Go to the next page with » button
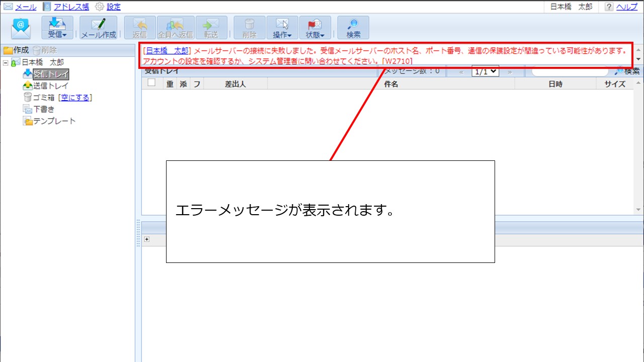This screenshot has width=644, height=362. click(x=510, y=72)
